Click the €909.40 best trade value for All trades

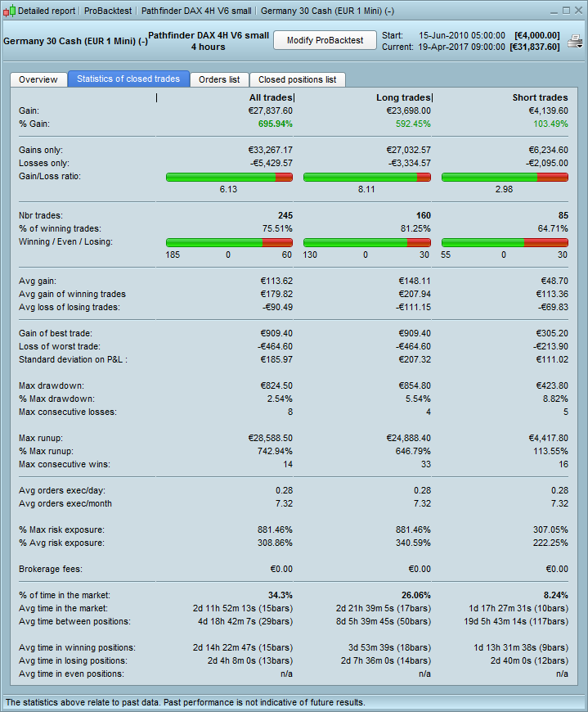[x=276, y=333]
